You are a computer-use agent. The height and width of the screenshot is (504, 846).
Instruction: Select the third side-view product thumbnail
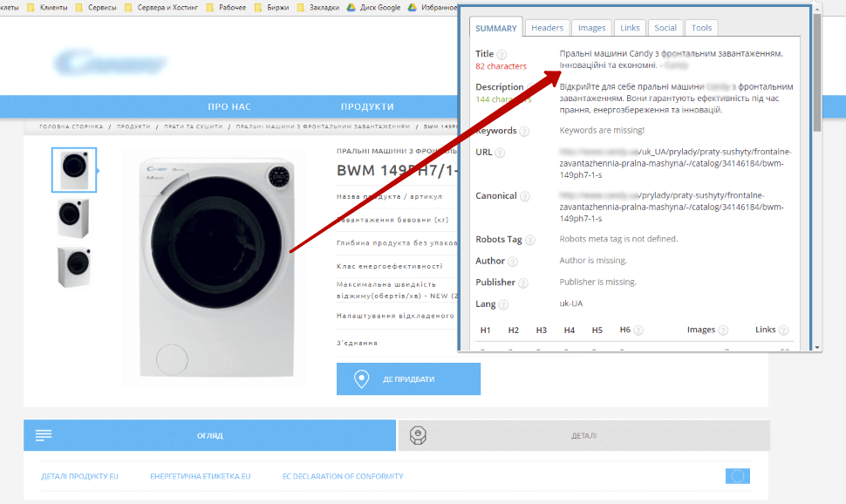[74, 267]
